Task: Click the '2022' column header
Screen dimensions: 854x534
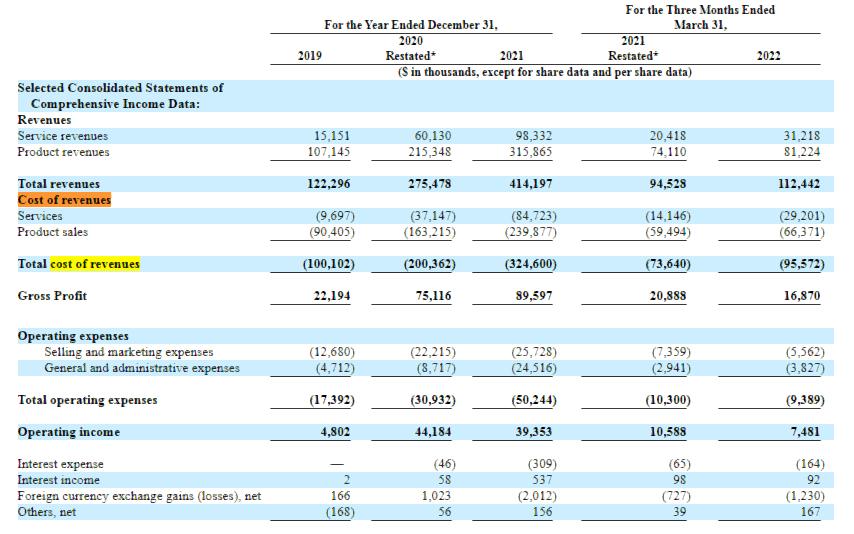Action: pyautogui.click(x=768, y=56)
